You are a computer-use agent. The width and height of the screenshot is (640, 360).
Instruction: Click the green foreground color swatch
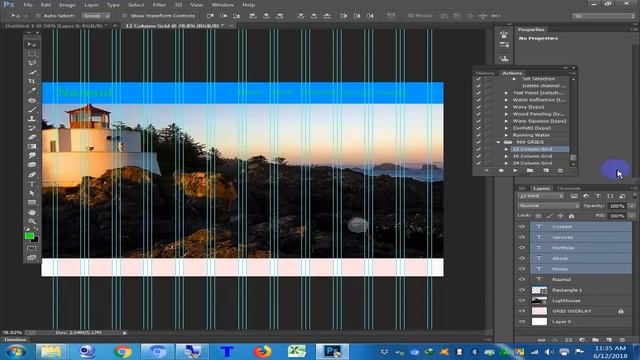tap(29, 236)
